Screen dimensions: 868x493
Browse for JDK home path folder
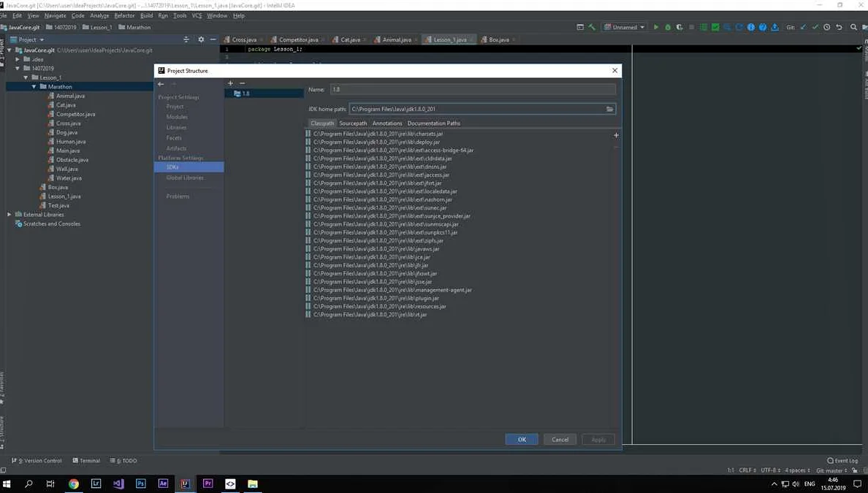(x=609, y=109)
